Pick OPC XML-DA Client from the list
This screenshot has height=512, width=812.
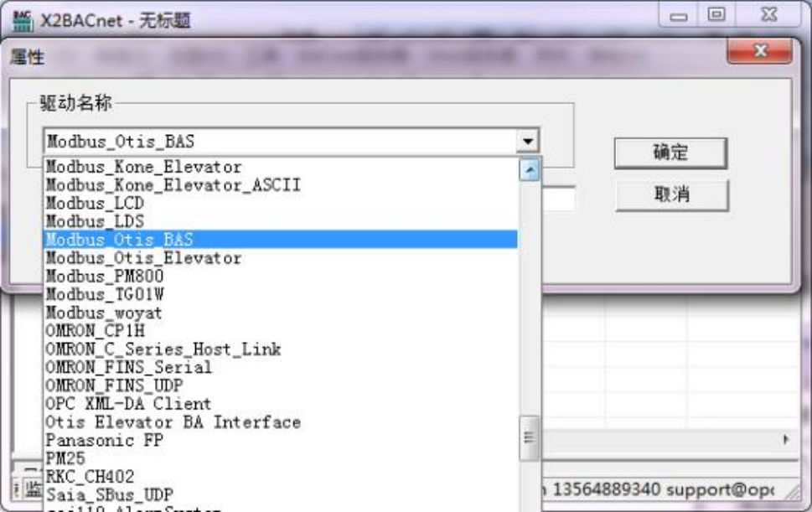(281, 403)
